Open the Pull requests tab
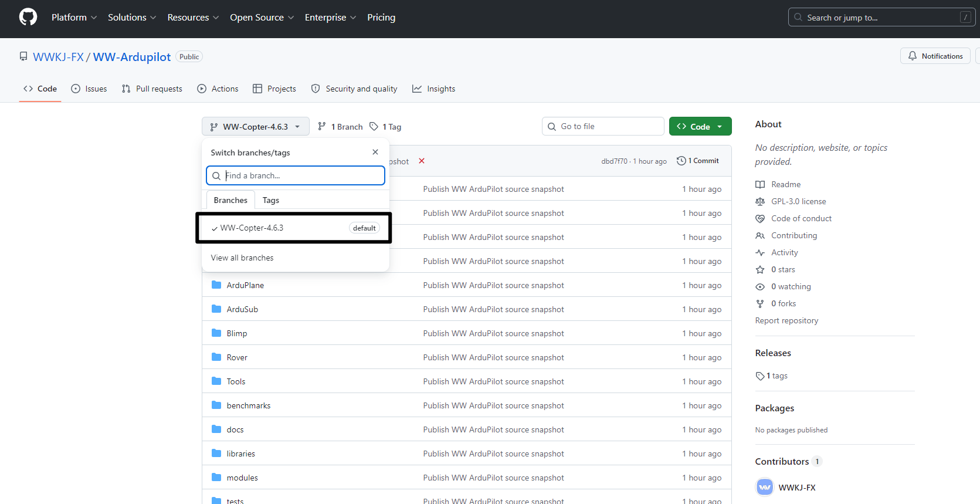The width and height of the screenshot is (980, 504). [152, 89]
